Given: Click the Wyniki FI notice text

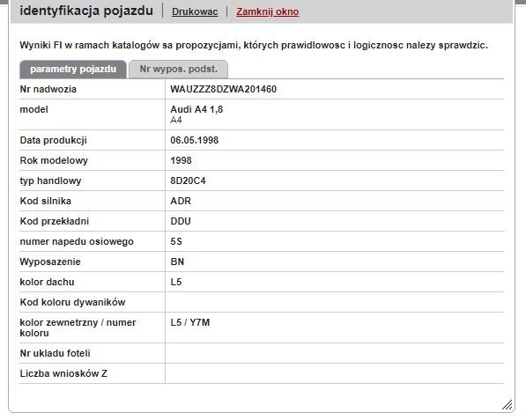Looking at the screenshot, I should click(x=254, y=45).
